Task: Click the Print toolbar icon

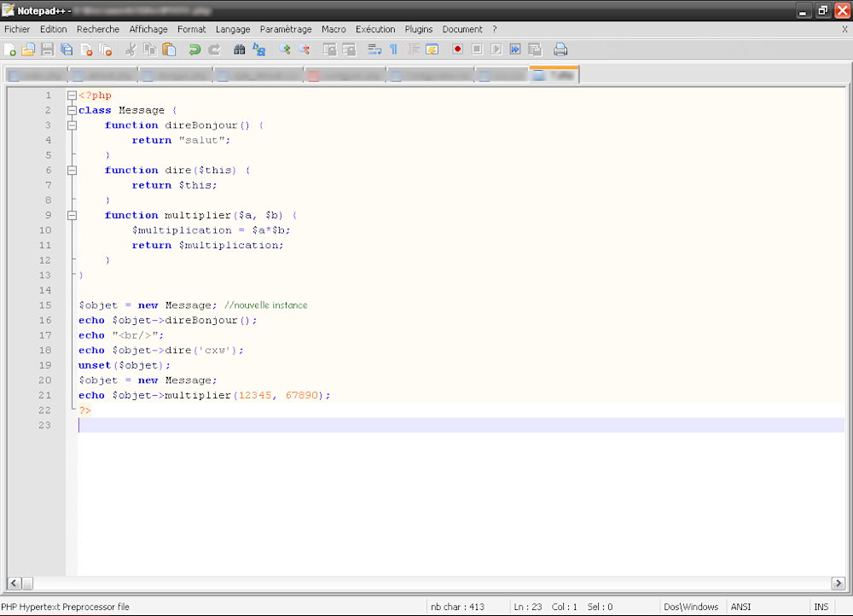Action: [x=560, y=49]
